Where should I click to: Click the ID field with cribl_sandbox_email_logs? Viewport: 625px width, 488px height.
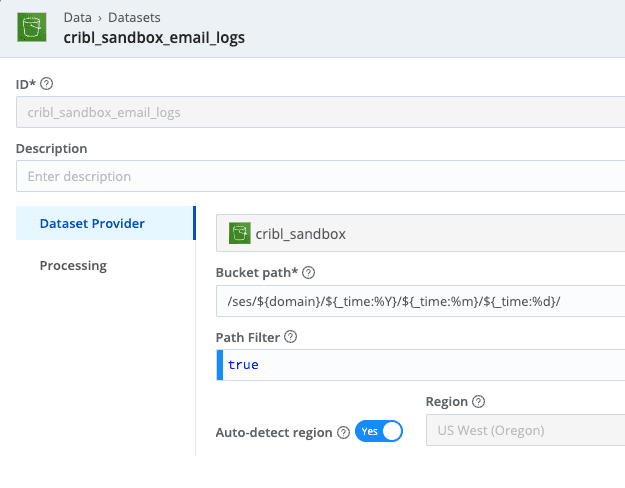tap(320, 112)
